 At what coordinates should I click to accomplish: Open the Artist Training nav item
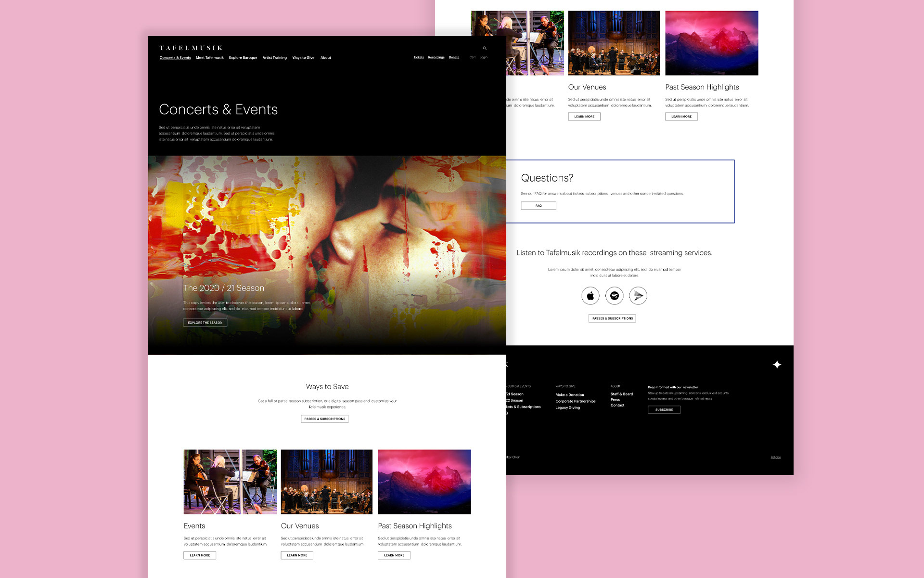pyautogui.click(x=275, y=58)
